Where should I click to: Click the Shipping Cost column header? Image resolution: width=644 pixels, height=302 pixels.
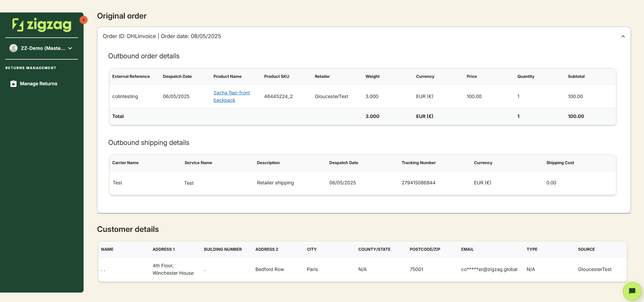[560, 163]
